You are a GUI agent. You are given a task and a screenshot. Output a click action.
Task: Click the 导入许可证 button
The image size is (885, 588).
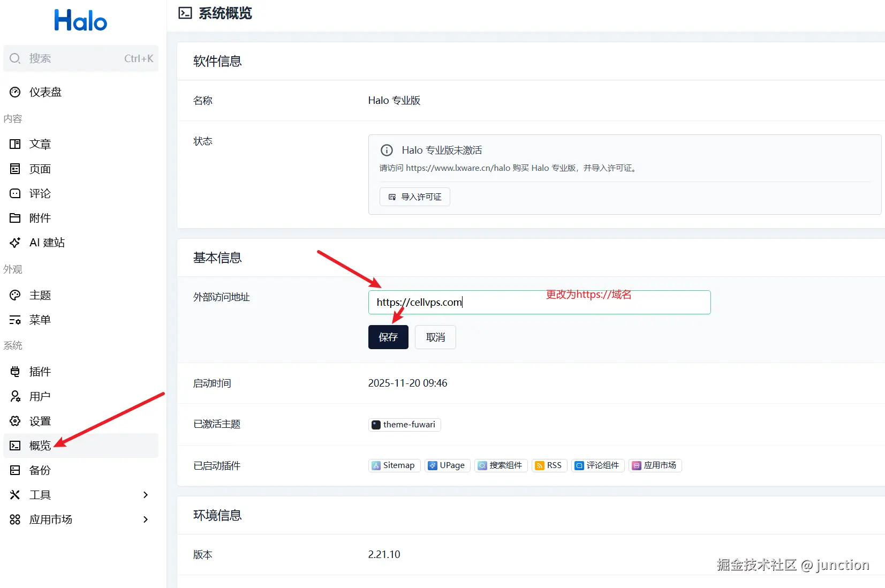pos(415,197)
